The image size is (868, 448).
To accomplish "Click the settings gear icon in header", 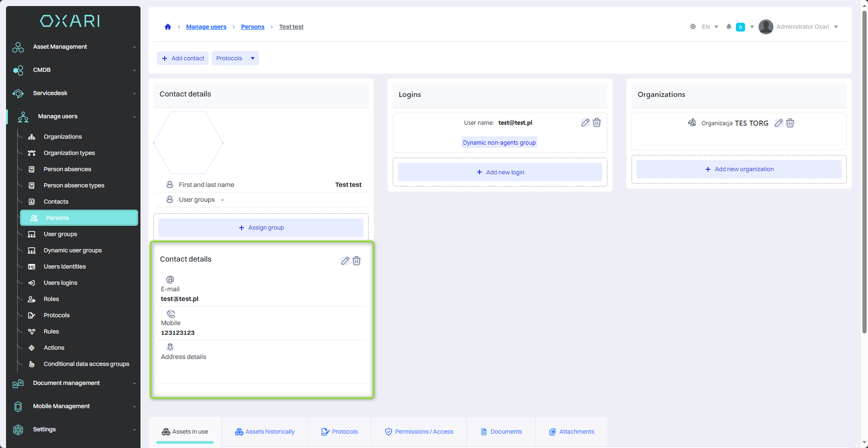I will tap(693, 27).
